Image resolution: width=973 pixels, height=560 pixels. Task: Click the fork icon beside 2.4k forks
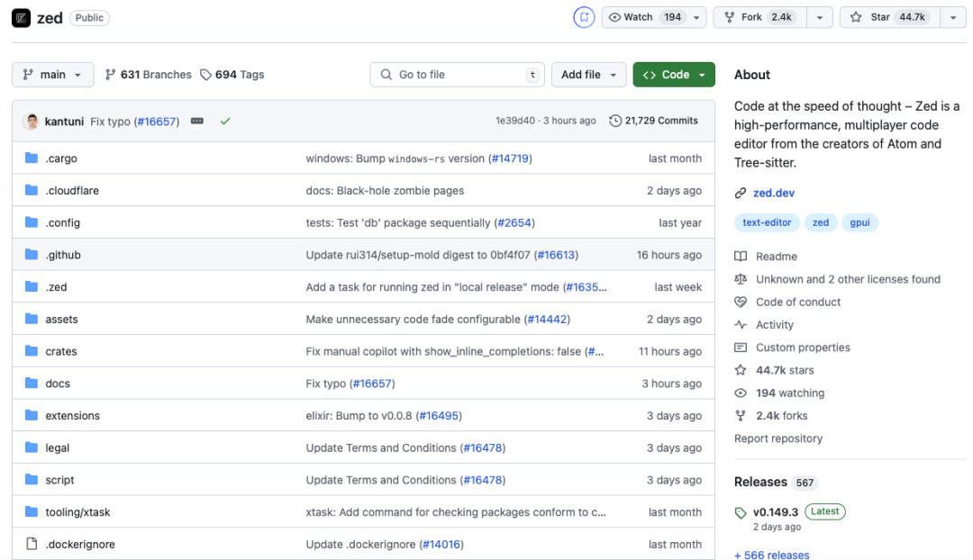point(741,416)
